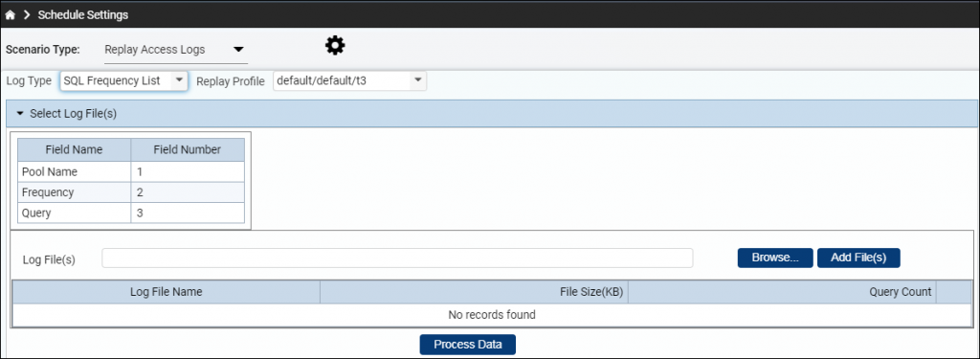Click the Scenario Type dropdown arrow

click(238, 50)
